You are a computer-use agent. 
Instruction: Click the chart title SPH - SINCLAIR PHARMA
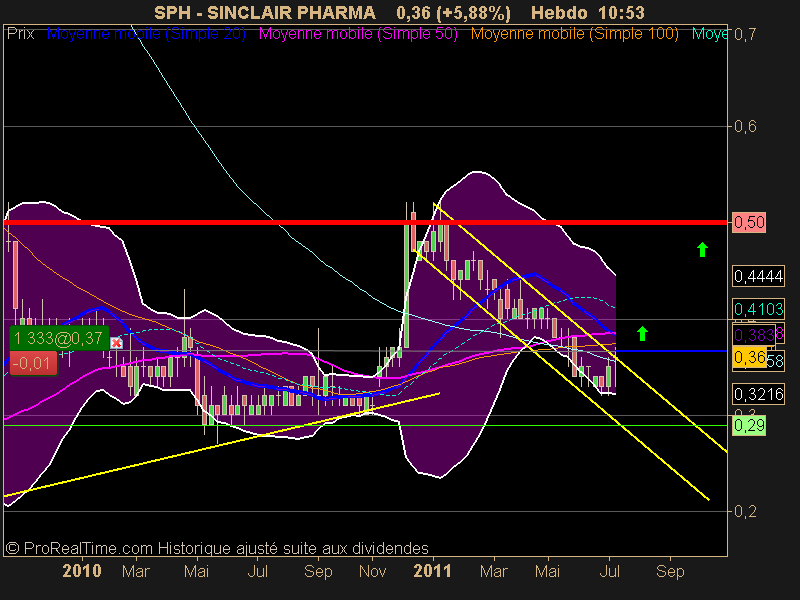tap(265, 12)
